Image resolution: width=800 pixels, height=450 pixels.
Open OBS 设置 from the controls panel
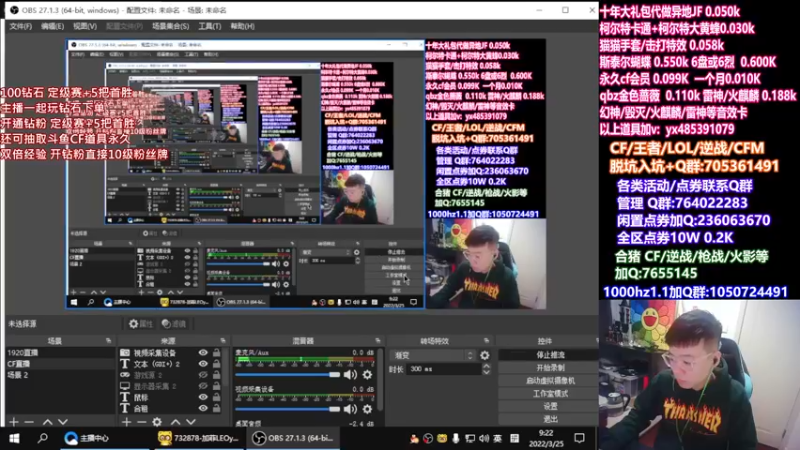[x=549, y=406]
